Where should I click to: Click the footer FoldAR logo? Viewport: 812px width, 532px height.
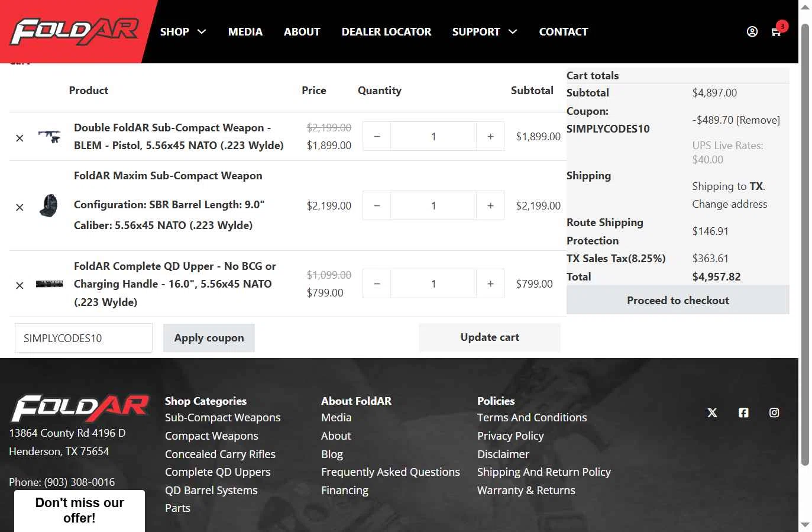(80, 408)
